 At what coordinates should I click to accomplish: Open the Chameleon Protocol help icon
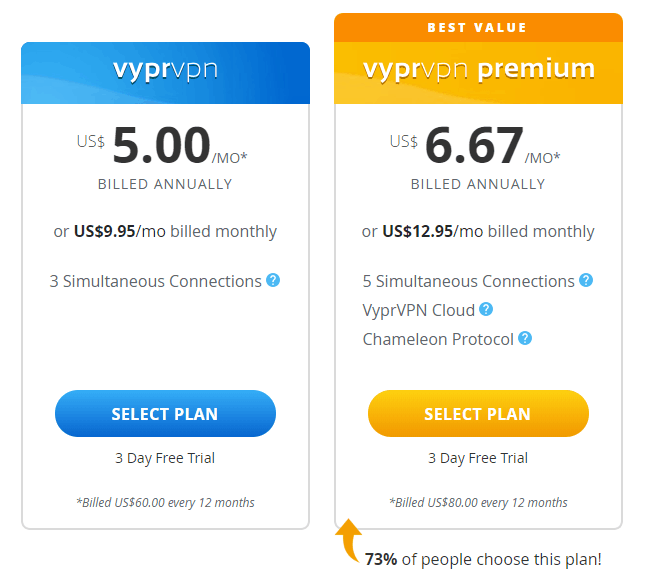click(525, 338)
